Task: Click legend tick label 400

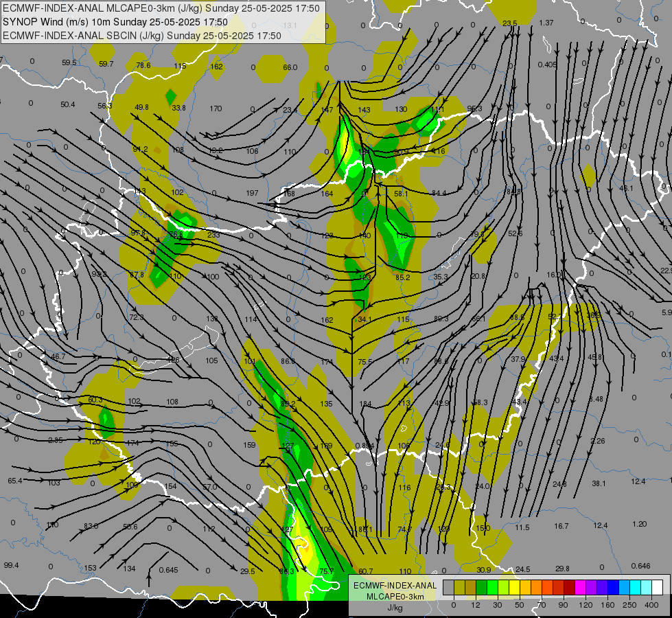Action: pyautogui.click(x=651, y=605)
